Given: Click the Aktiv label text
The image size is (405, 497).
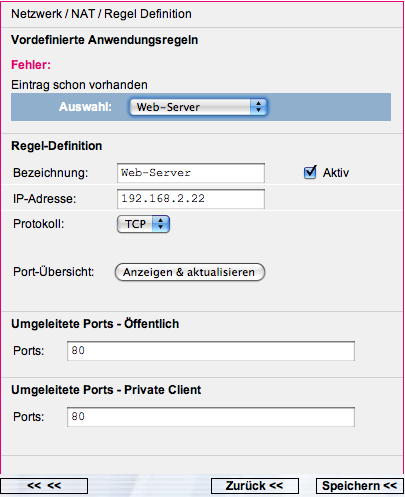Looking at the screenshot, I should 336,173.
